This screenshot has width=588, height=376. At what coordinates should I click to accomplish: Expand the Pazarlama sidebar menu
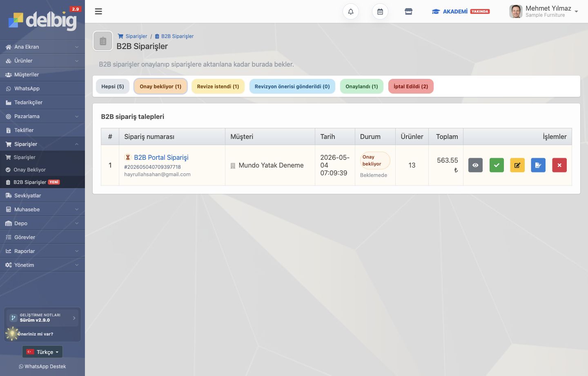(42, 116)
